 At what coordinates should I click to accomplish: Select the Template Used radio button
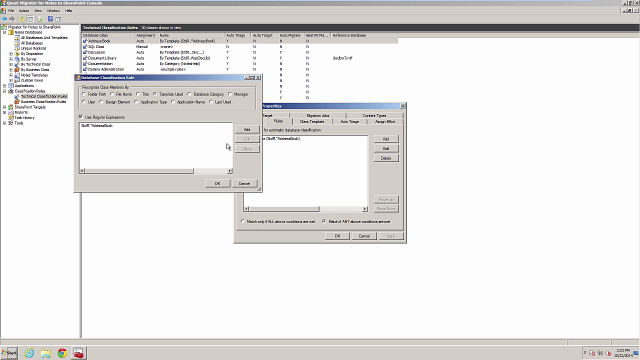point(155,94)
